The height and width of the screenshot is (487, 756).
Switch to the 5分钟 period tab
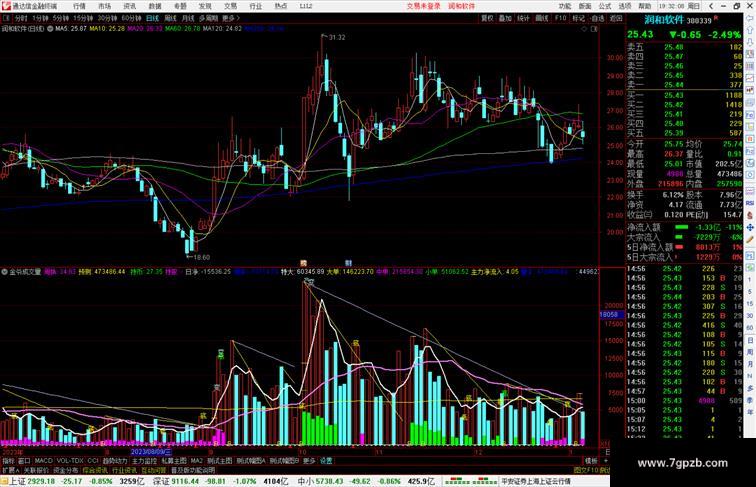(61, 18)
